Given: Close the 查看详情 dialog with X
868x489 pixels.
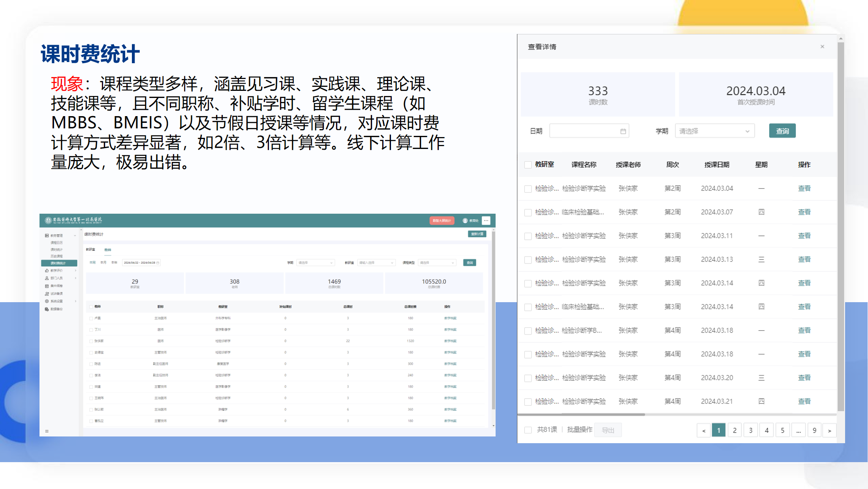Looking at the screenshot, I should (x=822, y=47).
